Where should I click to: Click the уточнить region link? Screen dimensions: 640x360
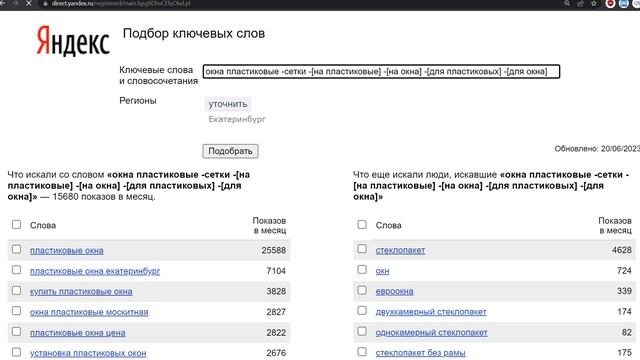pos(228,104)
